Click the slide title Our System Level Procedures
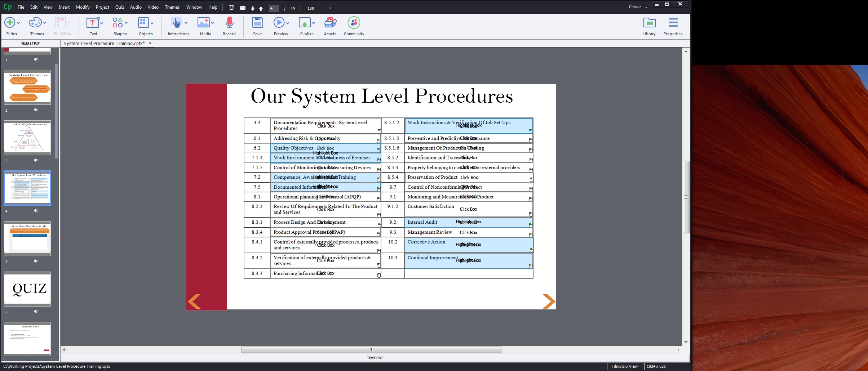This screenshot has height=371, width=868. tap(382, 97)
